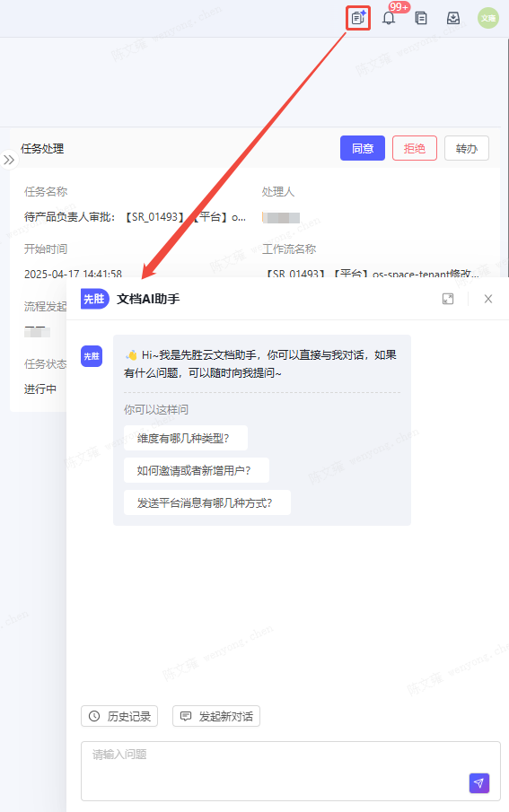The height and width of the screenshot is (812, 509).
Task: Open the green user avatar menu
Action: coord(488,18)
